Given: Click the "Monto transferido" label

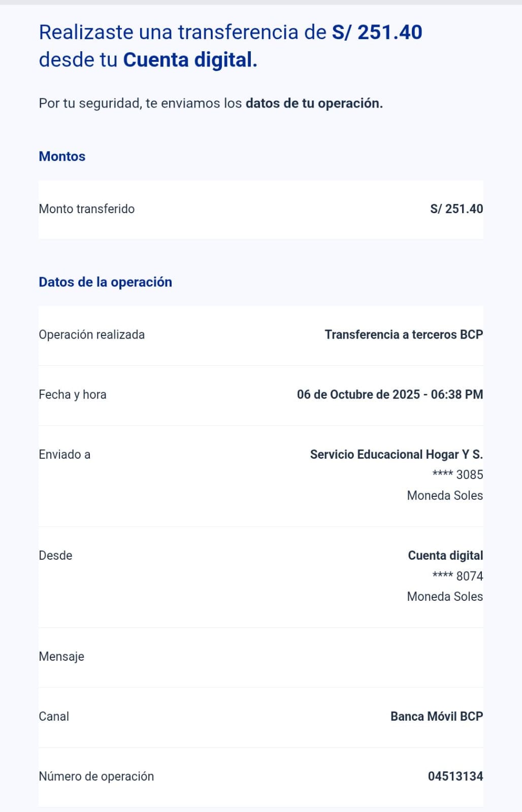Looking at the screenshot, I should [86, 209].
